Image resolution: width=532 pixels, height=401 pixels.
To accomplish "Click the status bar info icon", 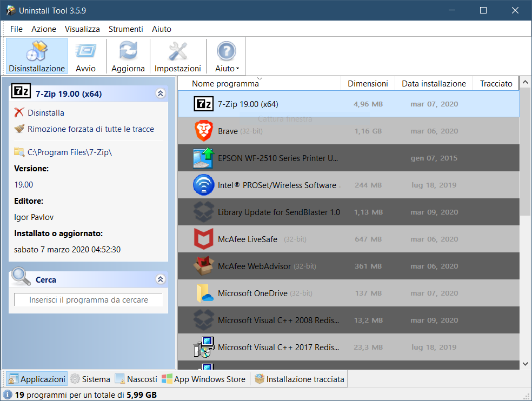I will [8, 395].
